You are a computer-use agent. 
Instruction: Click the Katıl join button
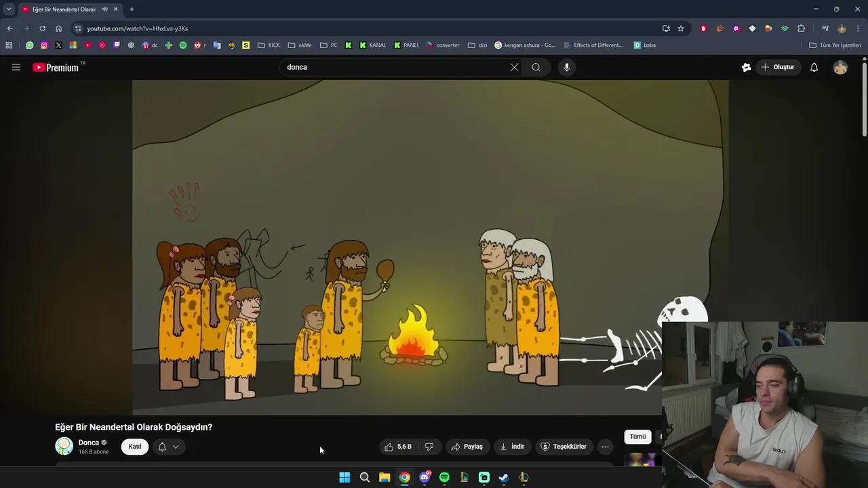(135, 447)
